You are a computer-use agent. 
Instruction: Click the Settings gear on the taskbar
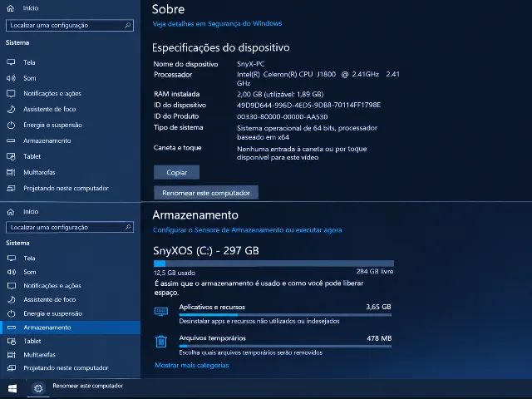point(38,388)
